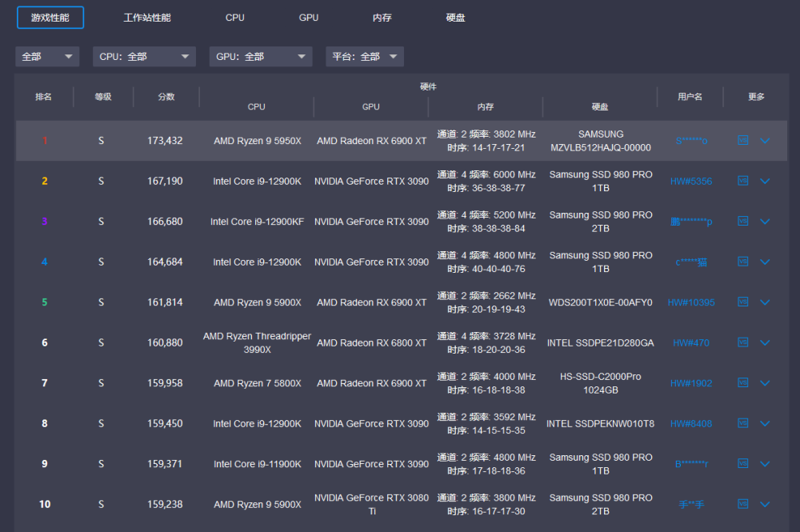800x532 pixels.
Task: Open the GPU: 全部 filter dropdown
Action: pos(261,57)
